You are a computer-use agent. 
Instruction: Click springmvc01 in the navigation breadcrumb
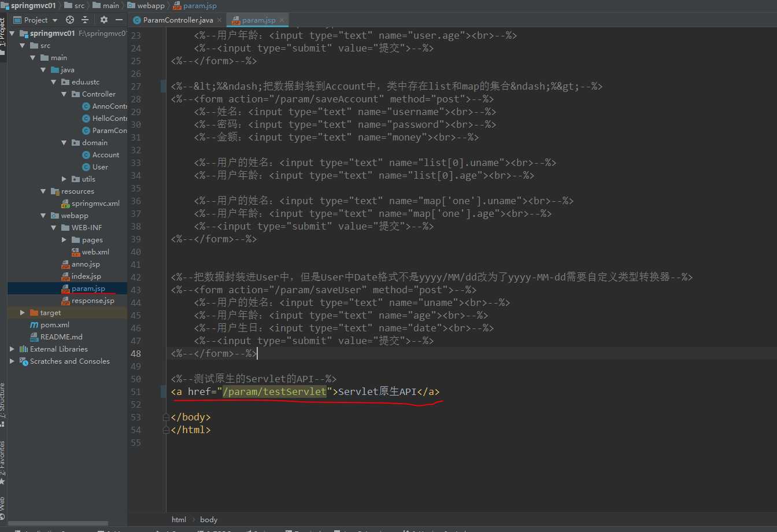(x=32, y=5)
